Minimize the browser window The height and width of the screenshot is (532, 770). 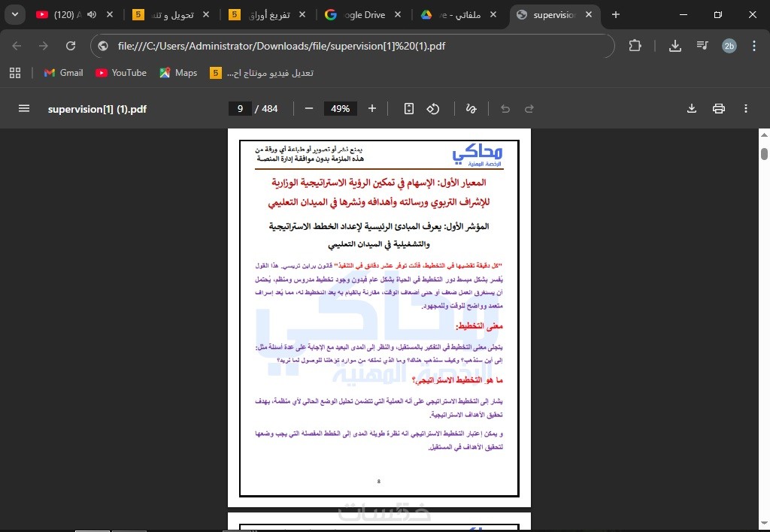(683, 15)
